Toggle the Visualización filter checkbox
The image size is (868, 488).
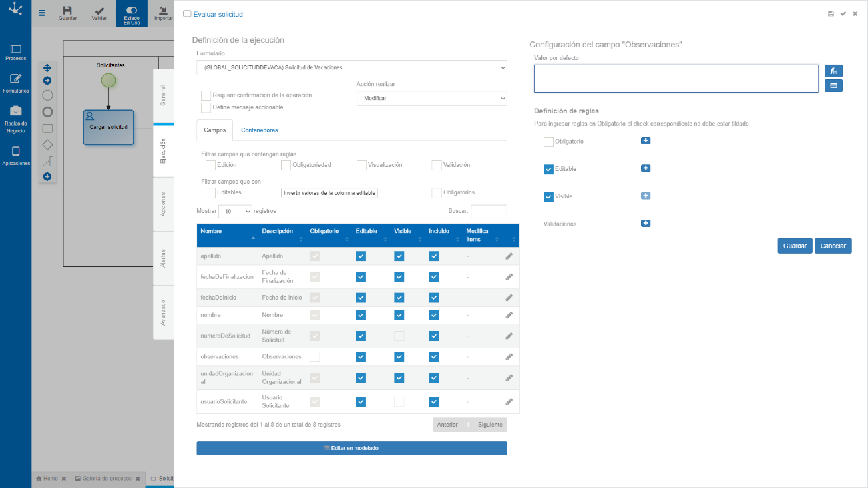click(x=361, y=165)
